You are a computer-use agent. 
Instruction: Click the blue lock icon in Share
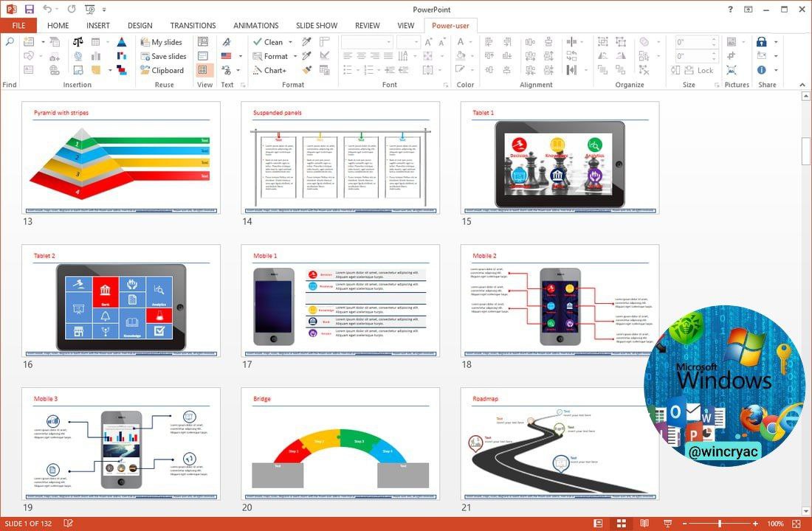[761, 42]
